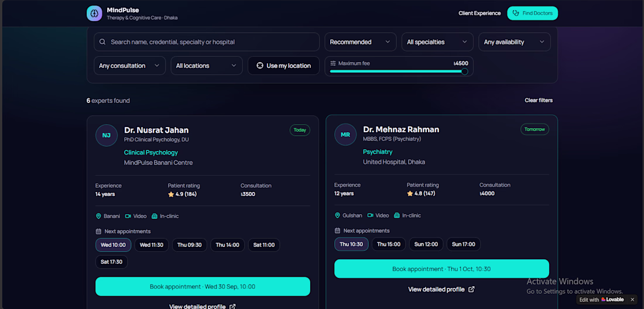Click the video camera icon in Mehnaz Rahman's card
This screenshot has width=644, height=309.
(371, 215)
